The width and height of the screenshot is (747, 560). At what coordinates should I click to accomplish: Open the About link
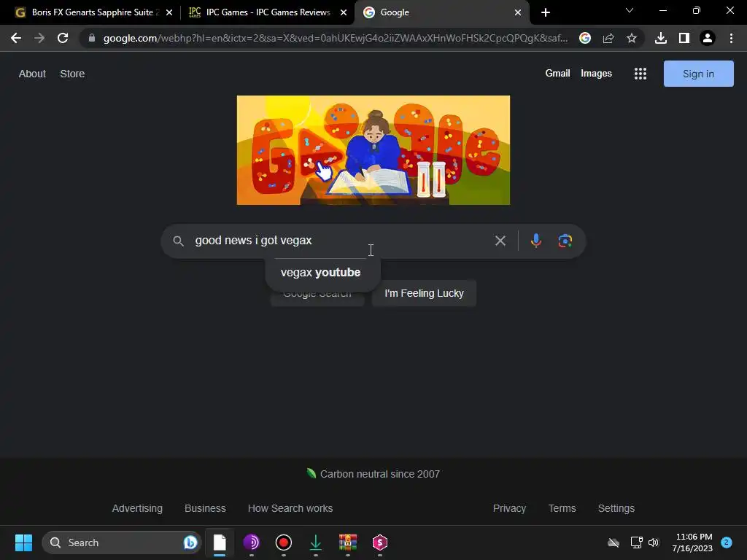pos(32,74)
